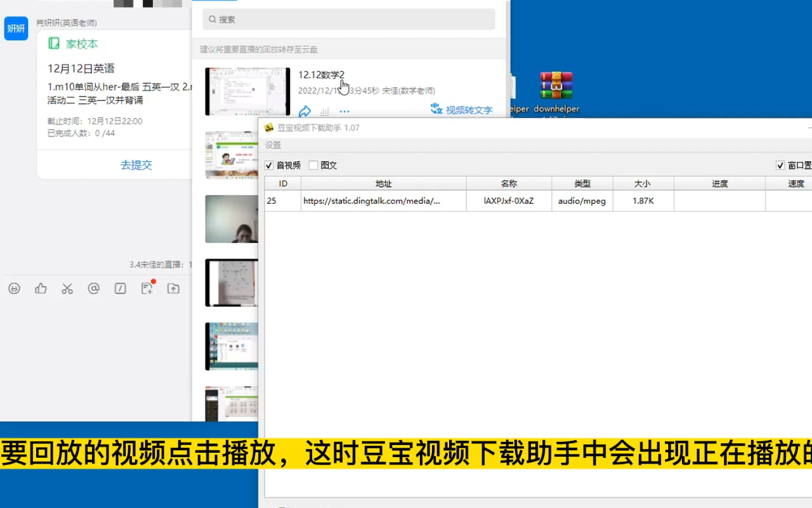This screenshot has height=508, width=812.
Task: Click the 12月12日英语 homework heading
Action: tap(81, 69)
